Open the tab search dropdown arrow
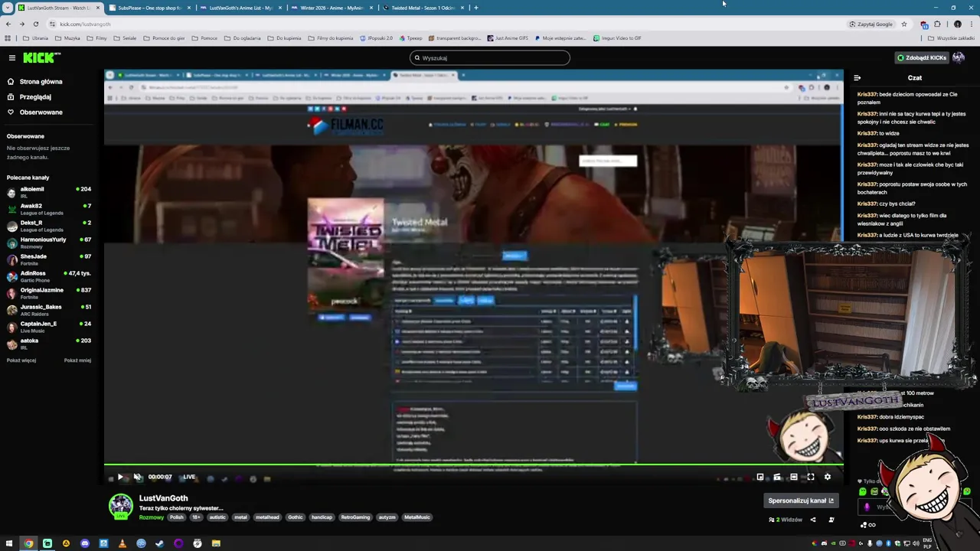 click(7, 8)
